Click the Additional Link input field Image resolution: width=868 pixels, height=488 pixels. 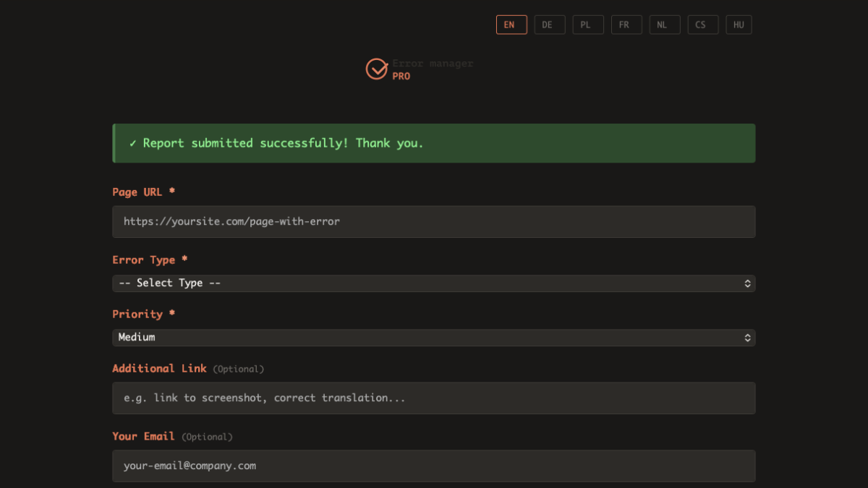(434, 398)
